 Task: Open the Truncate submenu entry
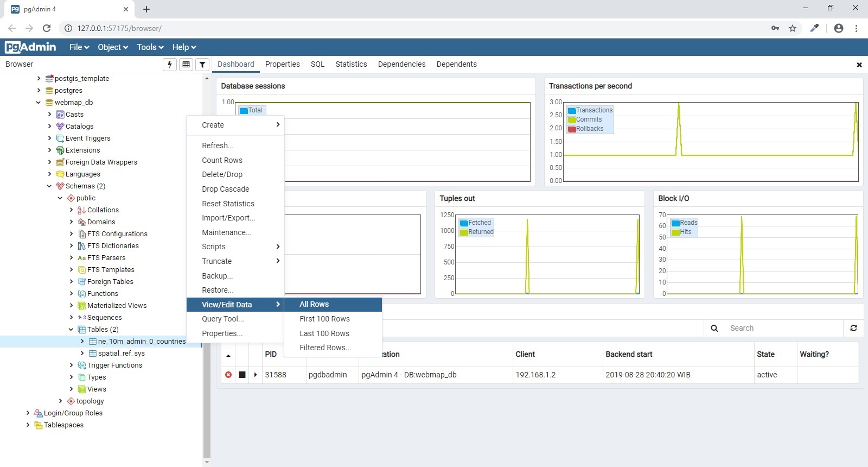(235, 262)
